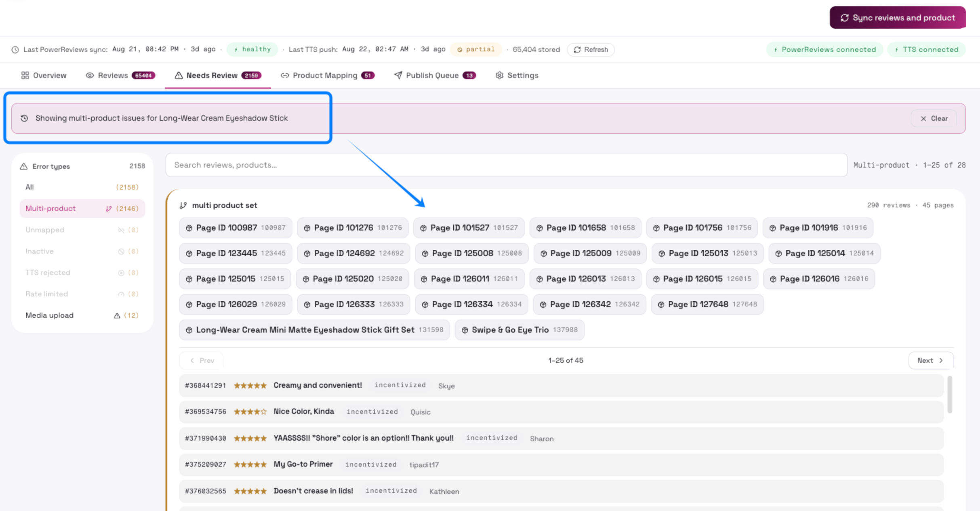Click Swipe & Go Eye Trio chip

(x=519, y=330)
